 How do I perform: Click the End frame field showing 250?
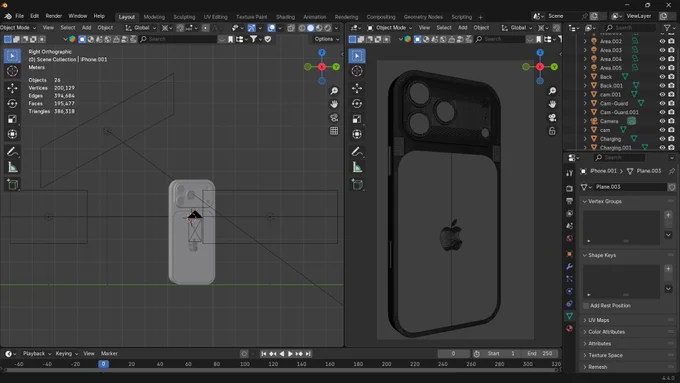tap(539, 354)
